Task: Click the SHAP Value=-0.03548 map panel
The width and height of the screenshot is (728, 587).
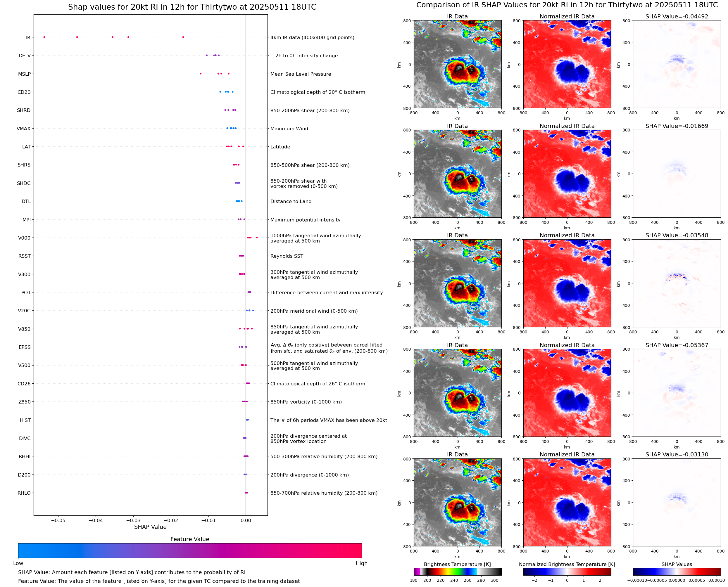Action: [677, 283]
